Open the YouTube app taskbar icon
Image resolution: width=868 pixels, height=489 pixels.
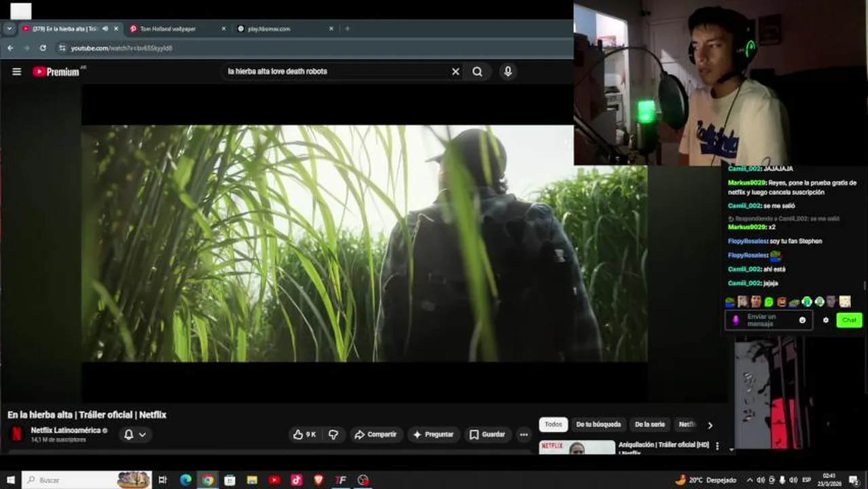tap(274, 480)
